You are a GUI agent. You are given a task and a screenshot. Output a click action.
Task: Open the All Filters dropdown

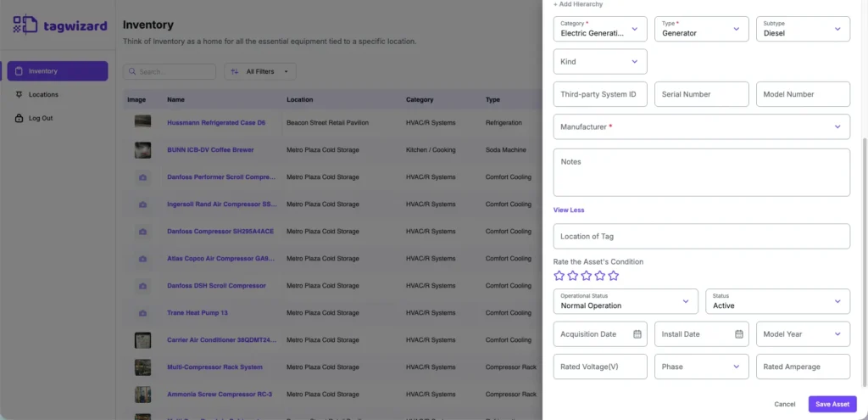(x=260, y=71)
